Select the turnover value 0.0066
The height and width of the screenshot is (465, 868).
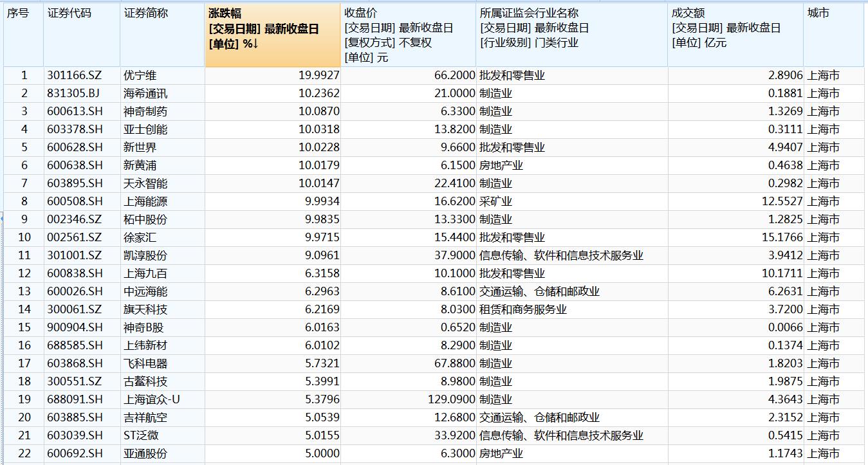pos(786,327)
